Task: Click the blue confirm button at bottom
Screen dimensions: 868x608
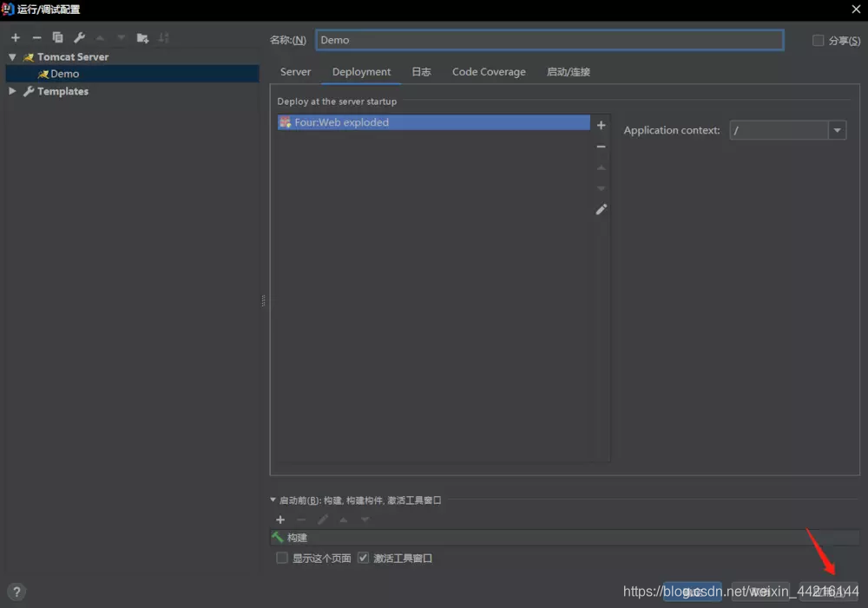Action: tap(693, 592)
